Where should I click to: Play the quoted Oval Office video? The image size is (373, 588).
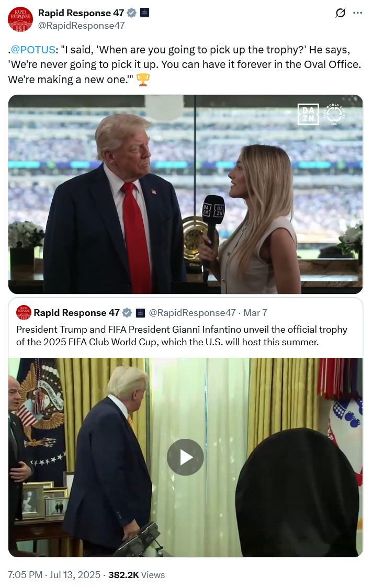point(185,457)
